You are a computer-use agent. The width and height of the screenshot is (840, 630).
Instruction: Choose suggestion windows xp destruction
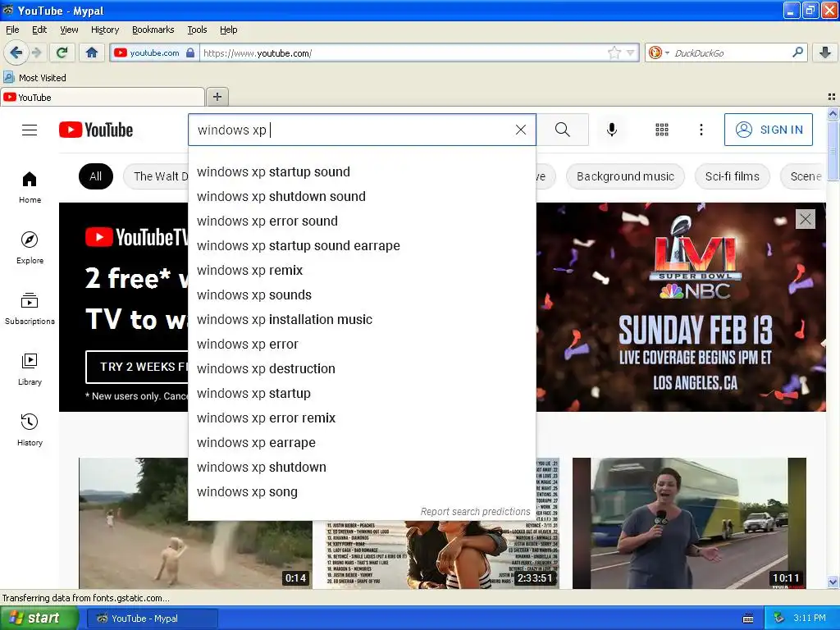pos(362,369)
